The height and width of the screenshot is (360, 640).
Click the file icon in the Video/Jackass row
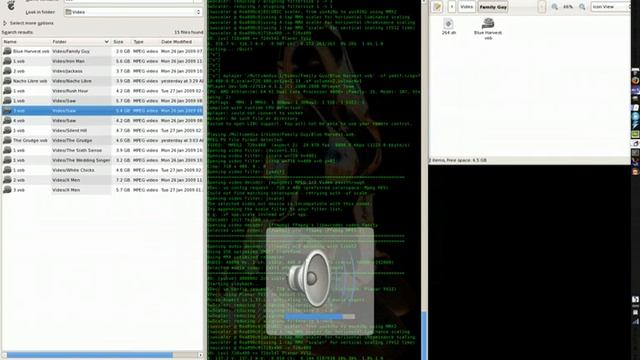(7, 71)
